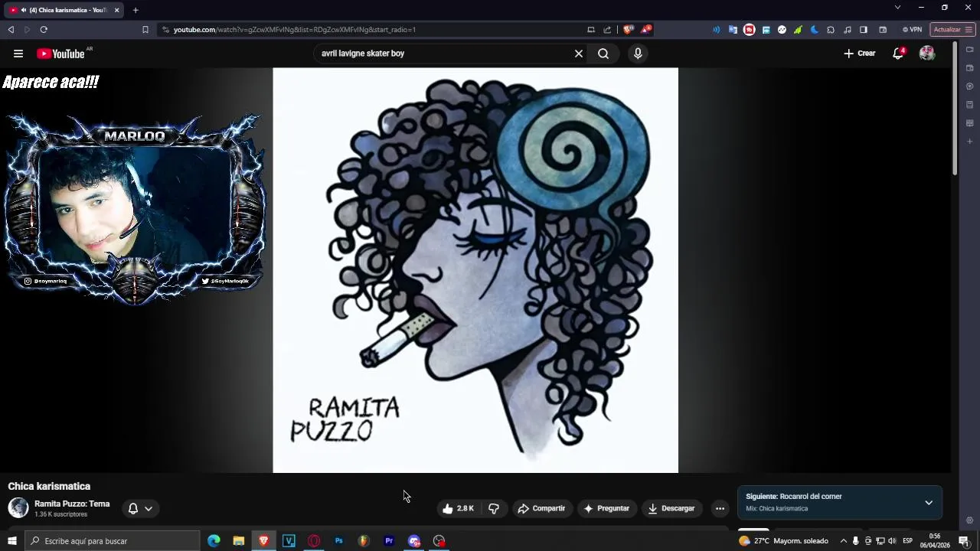Open Opera browser from the taskbar
The width and height of the screenshot is (980, 551).
314,541
